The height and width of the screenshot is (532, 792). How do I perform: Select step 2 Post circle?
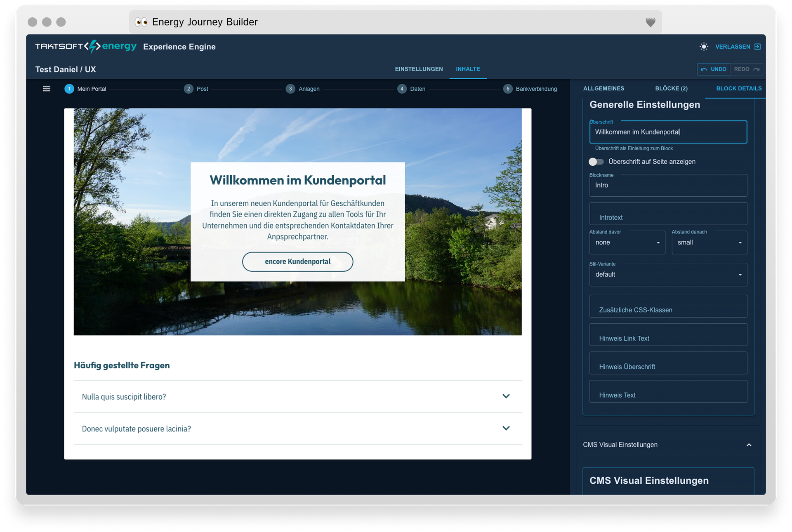[189, 89]
